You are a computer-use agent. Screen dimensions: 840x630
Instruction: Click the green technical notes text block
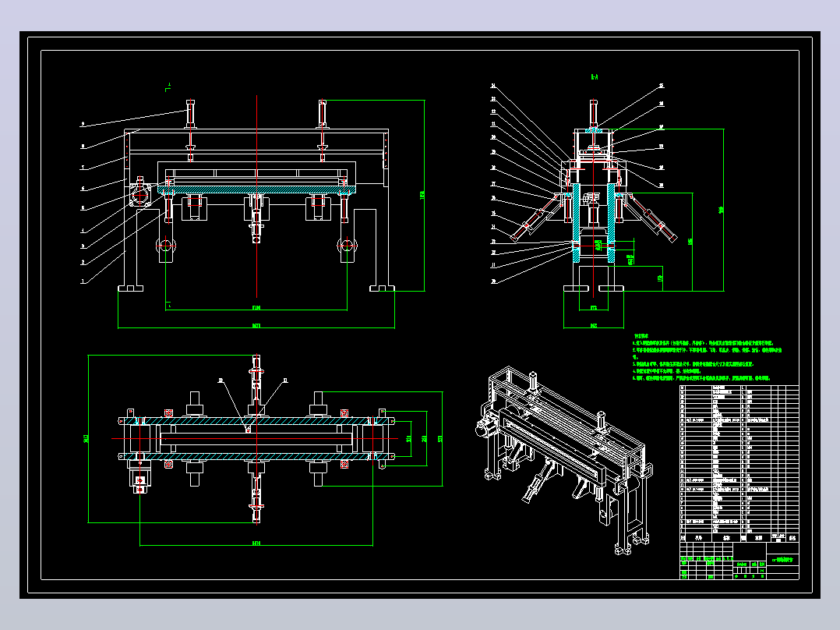point(708,357)
